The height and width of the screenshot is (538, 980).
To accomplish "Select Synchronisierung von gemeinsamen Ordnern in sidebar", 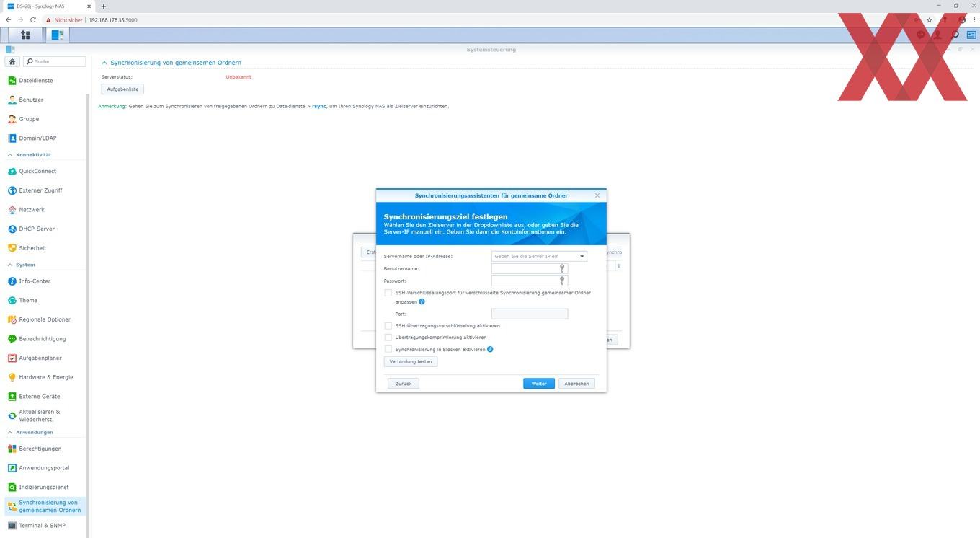I will point(45,506).
